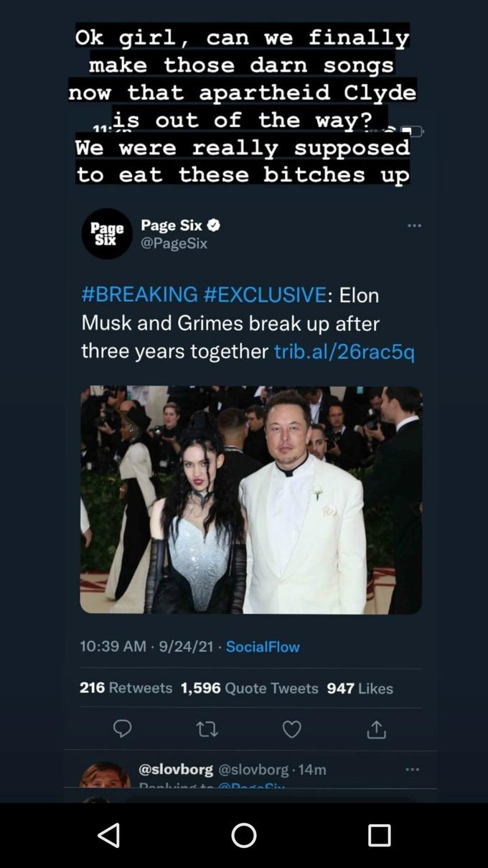Open the recent apps square button
The height and width of the screenshot is (868, 488).
click(x=380, y=835)
